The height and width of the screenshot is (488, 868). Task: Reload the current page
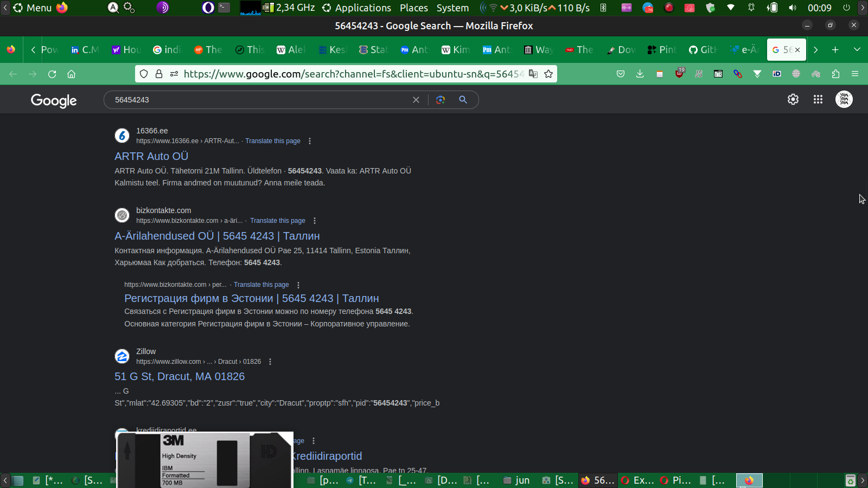[x=52, y=74]
